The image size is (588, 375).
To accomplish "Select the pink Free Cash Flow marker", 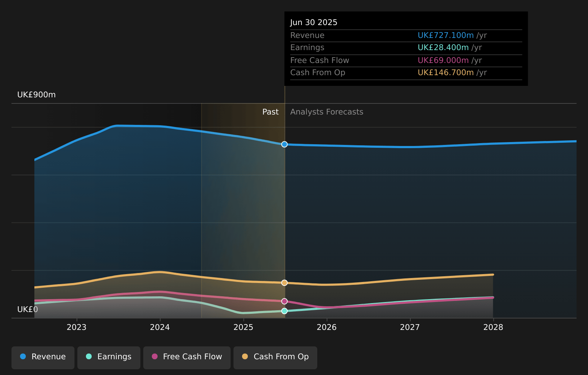I will point(284,301).
